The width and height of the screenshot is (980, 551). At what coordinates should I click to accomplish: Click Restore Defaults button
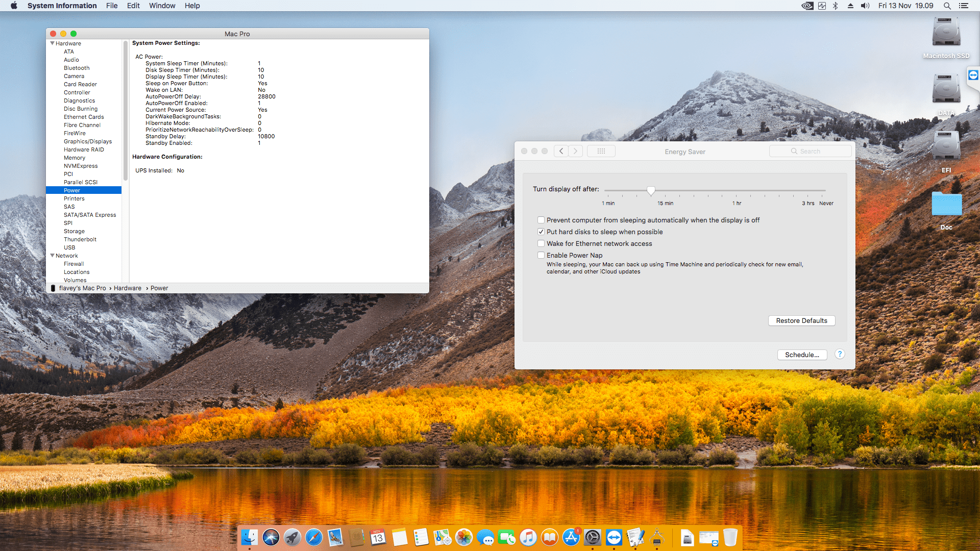[801, 320]
